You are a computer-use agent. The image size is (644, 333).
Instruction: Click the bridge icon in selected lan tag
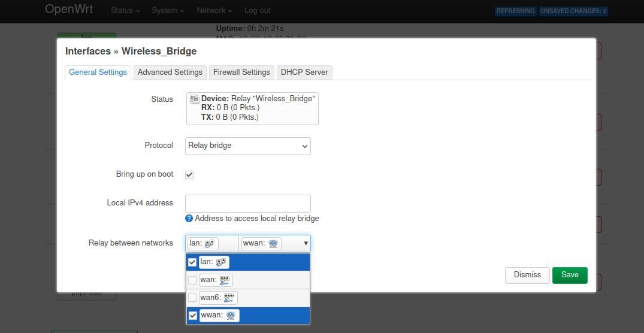coord(210,243)
